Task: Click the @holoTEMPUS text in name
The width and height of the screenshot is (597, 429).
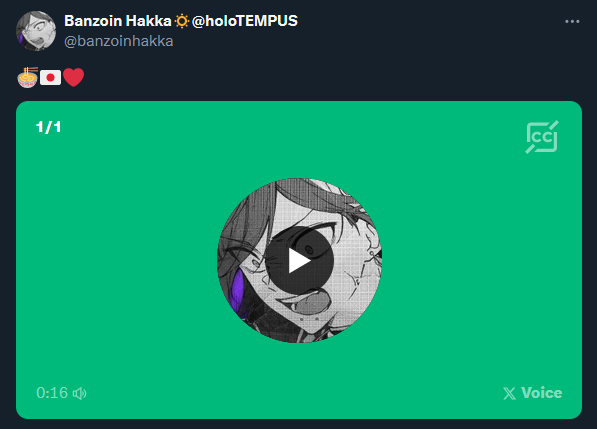Action: click(245, 21)
